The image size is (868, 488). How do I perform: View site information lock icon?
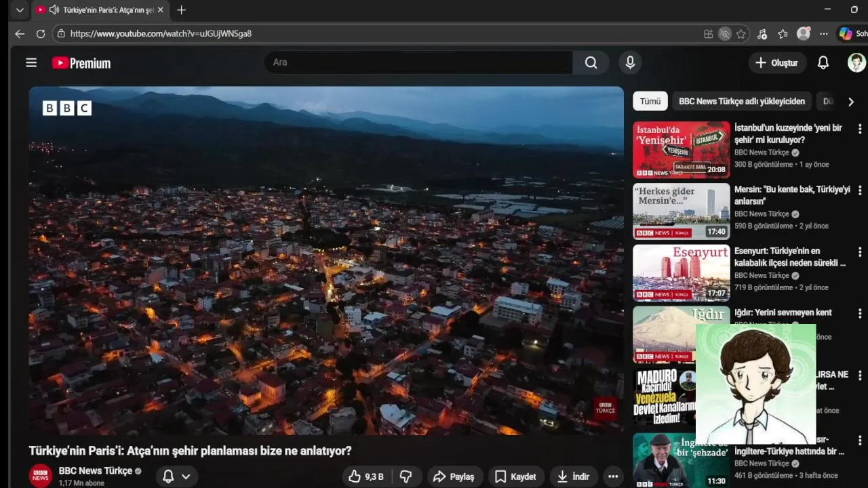(x=61, y=33)
